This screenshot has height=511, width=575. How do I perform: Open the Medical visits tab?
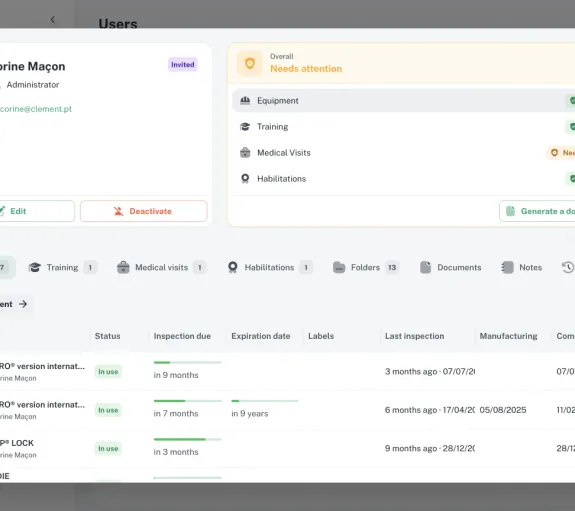coord(162,267)
